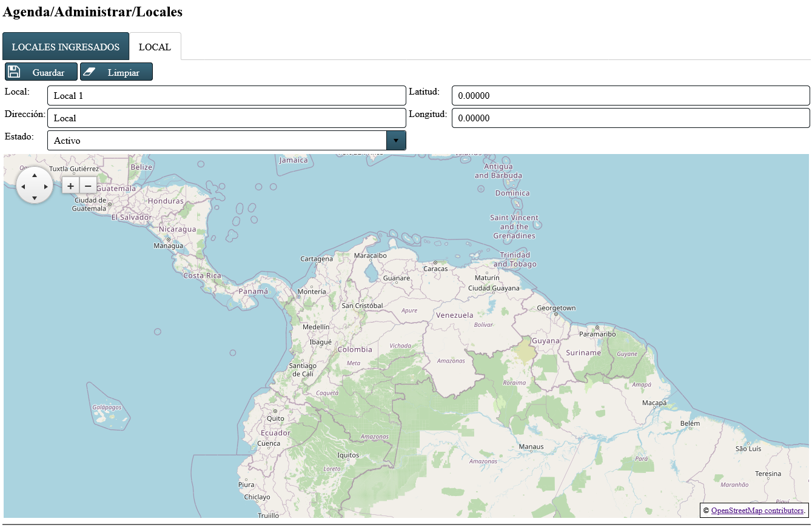Viewport: 812px width, 530px height.
Task: Pan the map down with the arrow
Action: tap(35, 198)
